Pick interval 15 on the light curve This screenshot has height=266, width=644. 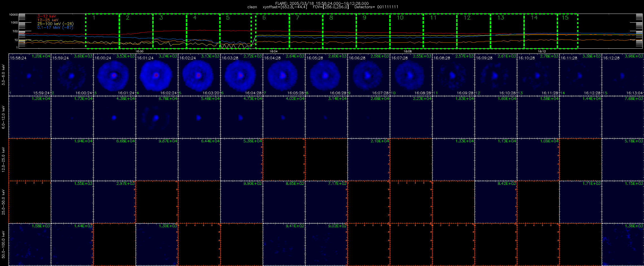click(x=568, y=31)
